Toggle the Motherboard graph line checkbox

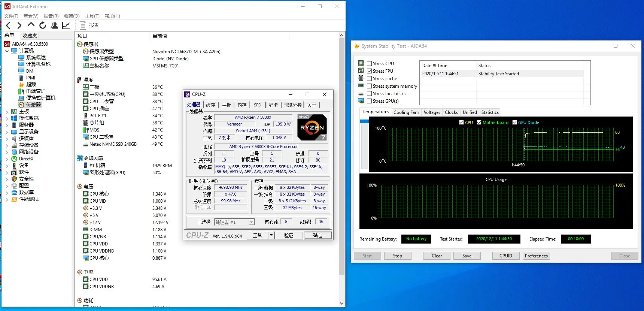pyautogui.click(x=479, y=122)
